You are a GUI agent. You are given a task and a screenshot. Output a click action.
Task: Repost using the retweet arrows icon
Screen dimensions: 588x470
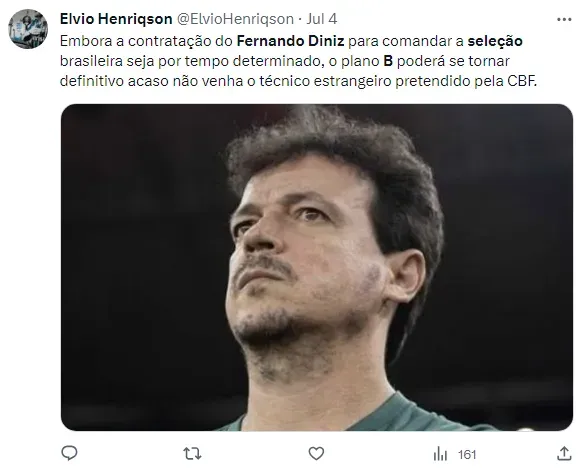192,454
